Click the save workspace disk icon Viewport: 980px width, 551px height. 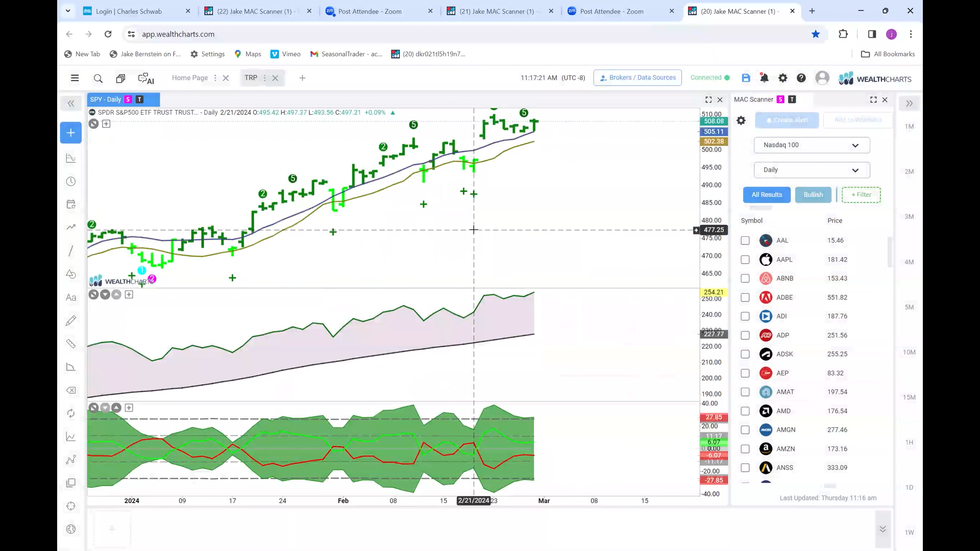pos(746,78)
